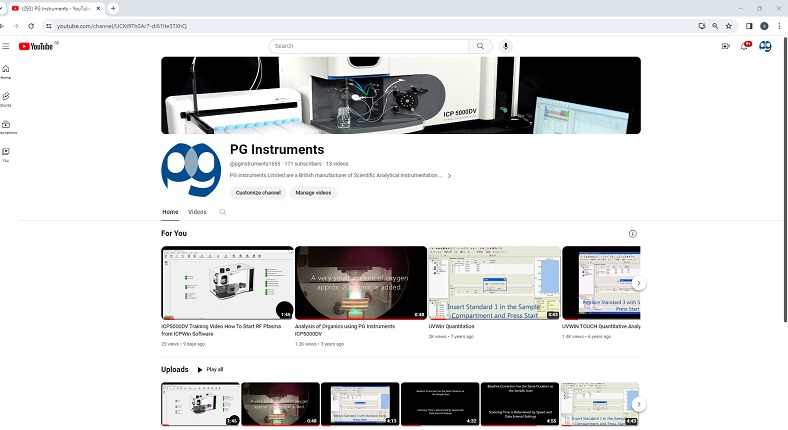Click the PG Instruments channel name
This screenshot has height=430, width=788.
tap(277, 150)
